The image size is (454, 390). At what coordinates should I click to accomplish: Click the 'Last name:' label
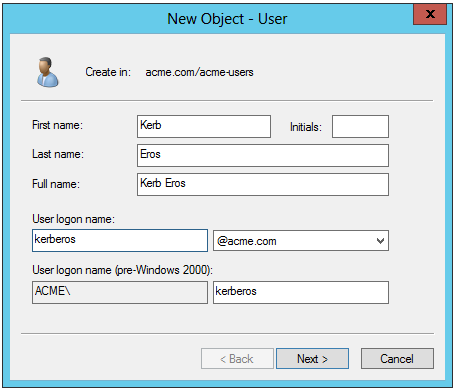(58, 154)
